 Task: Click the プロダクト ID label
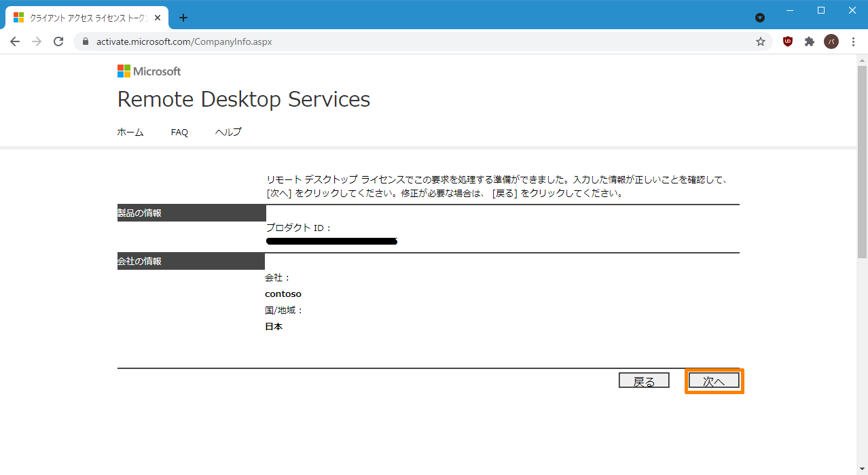pyautogui.click(x=299, y=228)
